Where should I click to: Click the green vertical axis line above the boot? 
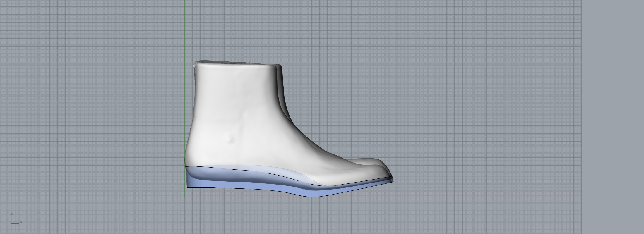click(x=184, y=29)
